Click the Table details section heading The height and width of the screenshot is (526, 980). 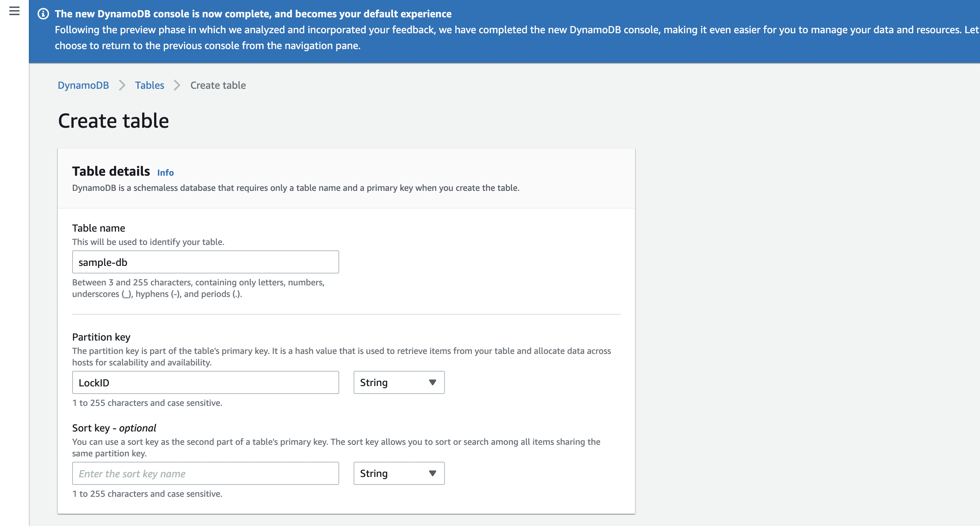pos(111,171)
